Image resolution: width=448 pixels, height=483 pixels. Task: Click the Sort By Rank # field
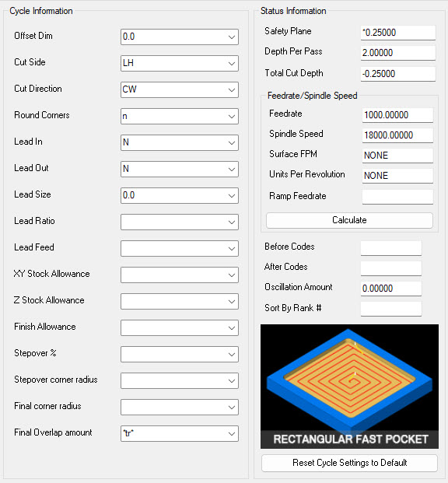pyautogui.click(x=391, y=309)
